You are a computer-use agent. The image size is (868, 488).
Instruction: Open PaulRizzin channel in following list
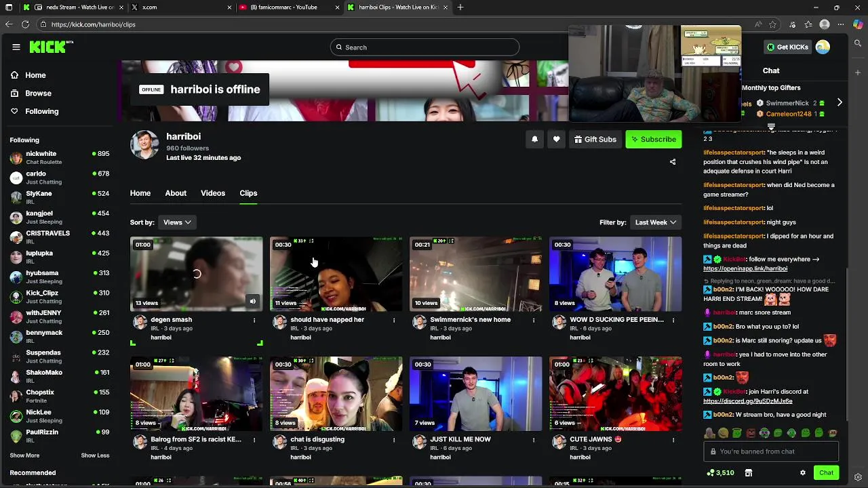coord(60,436)
